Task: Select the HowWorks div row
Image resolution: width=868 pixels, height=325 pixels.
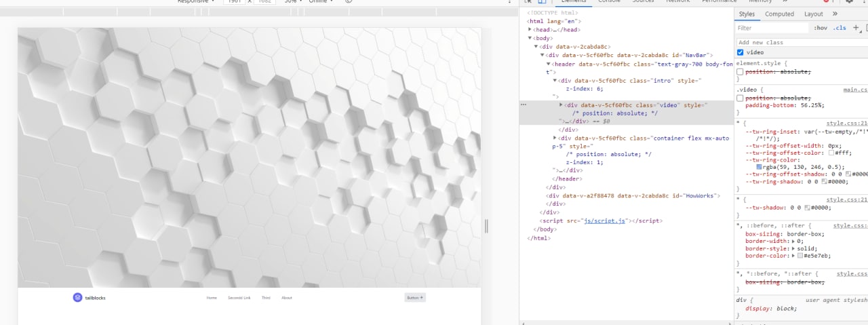Action: pos(632,195)
